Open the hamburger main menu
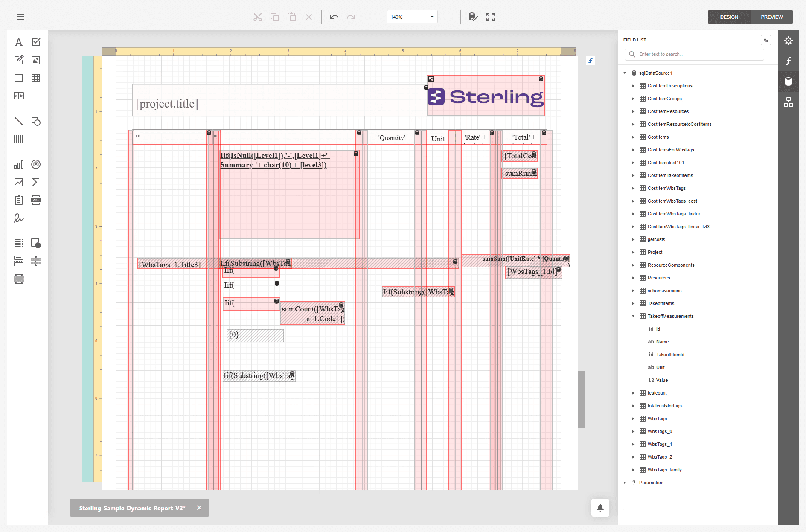 [x=20, y=17]
